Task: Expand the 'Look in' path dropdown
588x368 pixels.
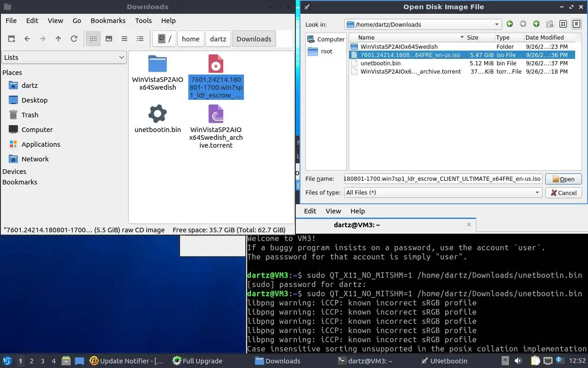Action: [x=497, y=24]
